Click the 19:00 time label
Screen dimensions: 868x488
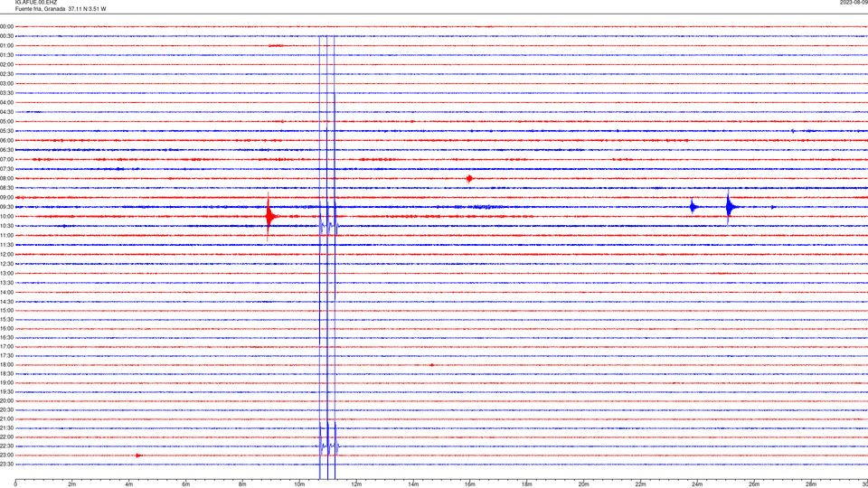point(6,383)
